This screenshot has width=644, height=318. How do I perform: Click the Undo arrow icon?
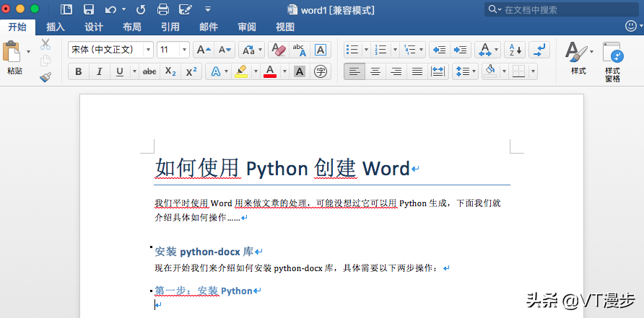(110, 9)
